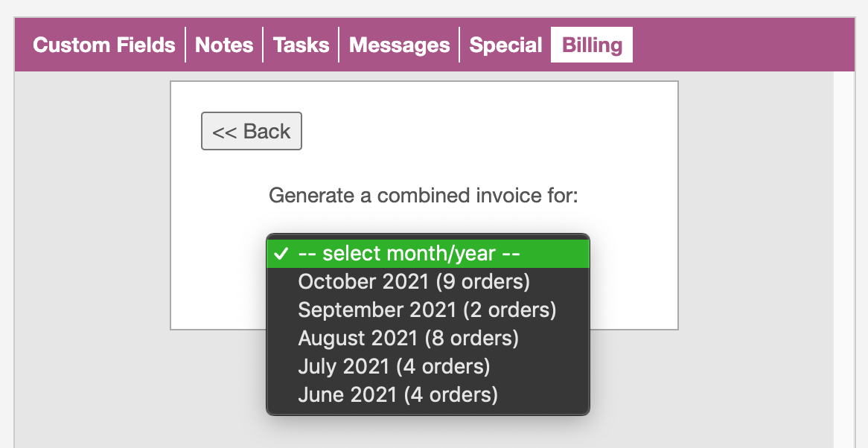This screenshot has width=868, height=448.
Task: Click the light vertical strip at right edge
Action: 843,260
